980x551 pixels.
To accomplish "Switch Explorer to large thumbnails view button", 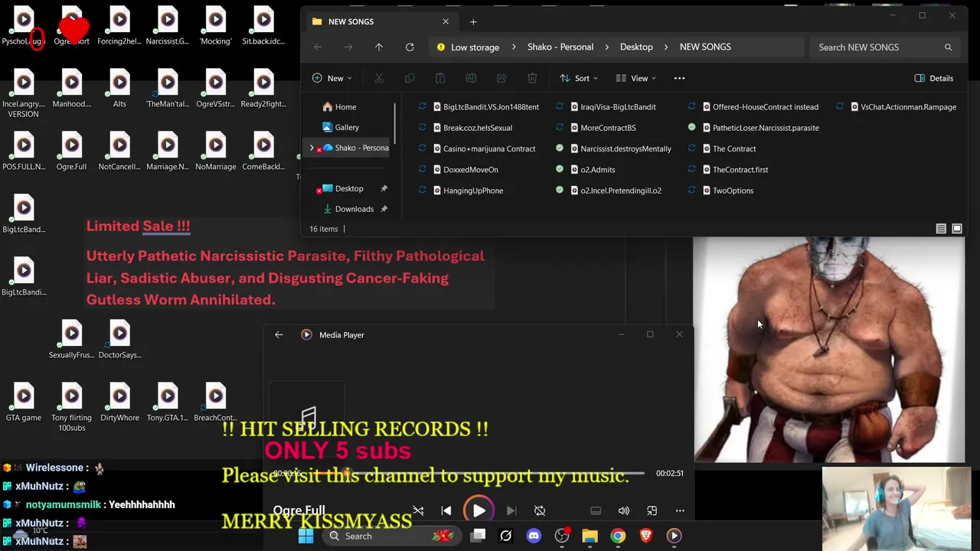I will coord(957,229).
